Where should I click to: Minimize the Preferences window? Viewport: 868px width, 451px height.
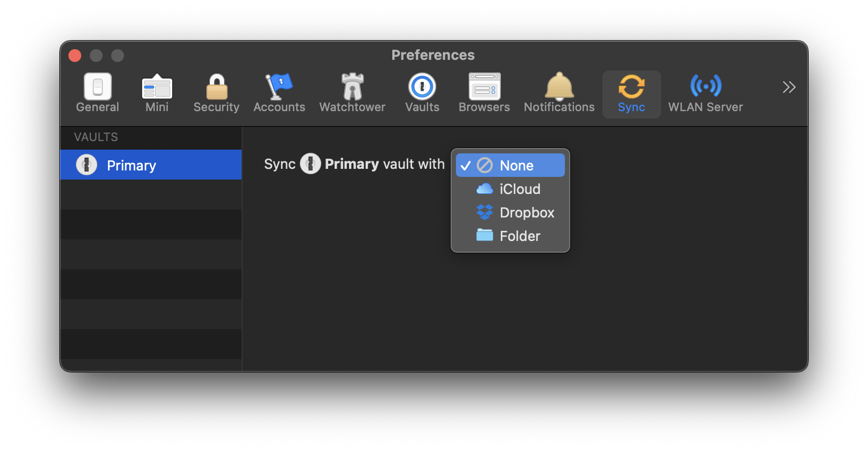96,56
